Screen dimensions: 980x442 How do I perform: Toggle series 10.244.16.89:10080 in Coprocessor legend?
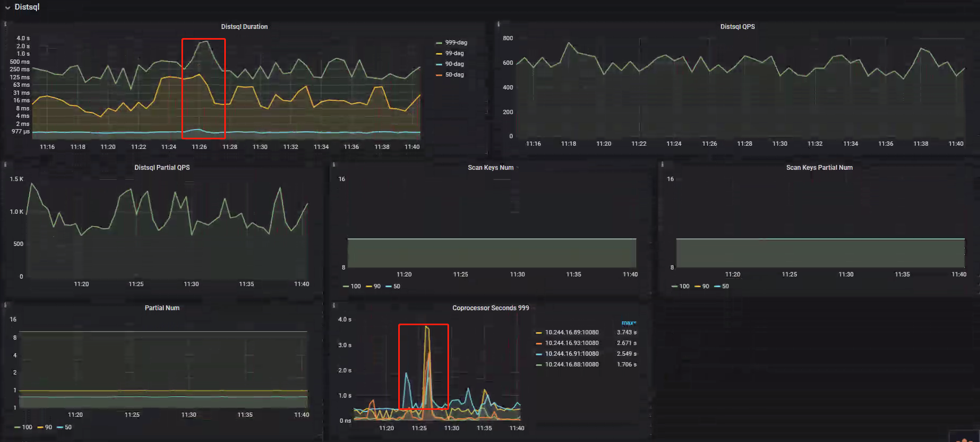(x=572, y=332)
